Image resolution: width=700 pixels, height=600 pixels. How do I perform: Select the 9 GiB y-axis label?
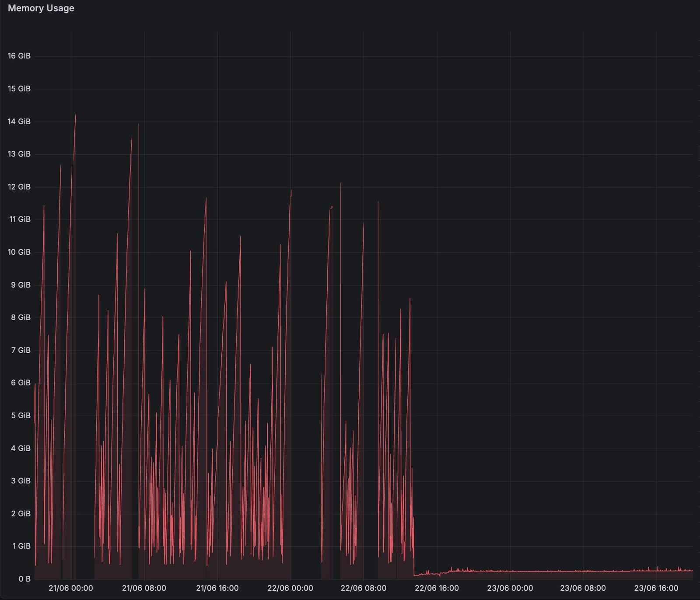click(21, 285)
